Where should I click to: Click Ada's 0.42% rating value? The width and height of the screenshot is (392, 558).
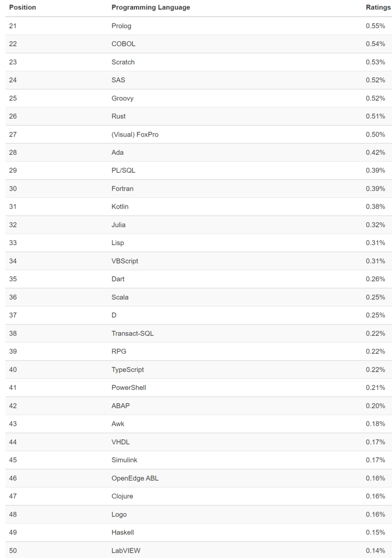(x=375, y=152)
